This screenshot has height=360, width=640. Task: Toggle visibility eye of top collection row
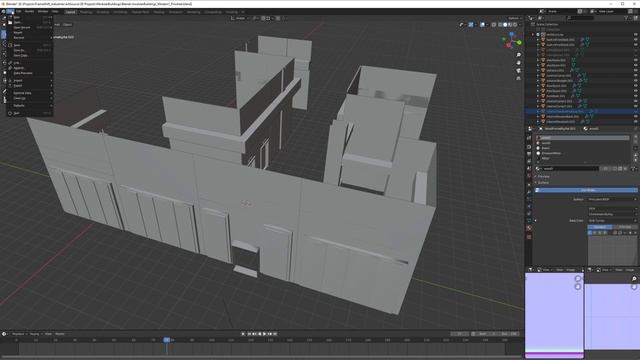[636, 35]
